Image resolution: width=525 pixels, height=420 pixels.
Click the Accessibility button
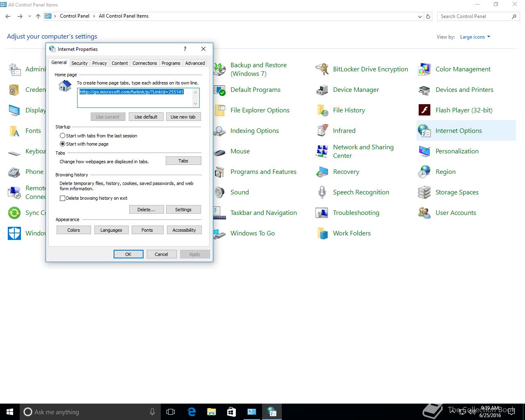click(x=184, y=230)
